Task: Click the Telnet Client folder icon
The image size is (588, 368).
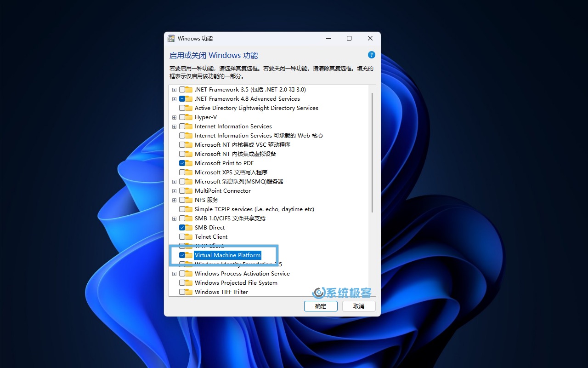Action: (x=189, y=237)
